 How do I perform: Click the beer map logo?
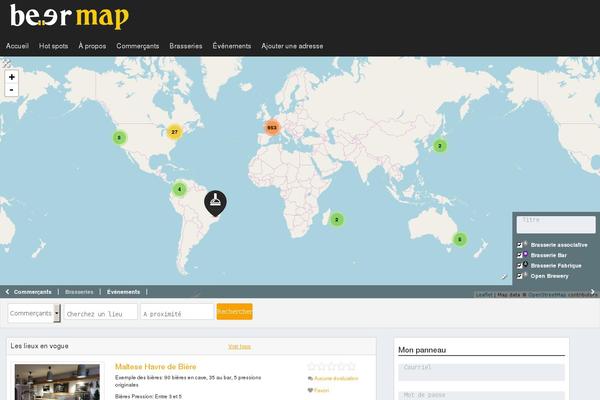pyautogui.click(x=69, y=17)
